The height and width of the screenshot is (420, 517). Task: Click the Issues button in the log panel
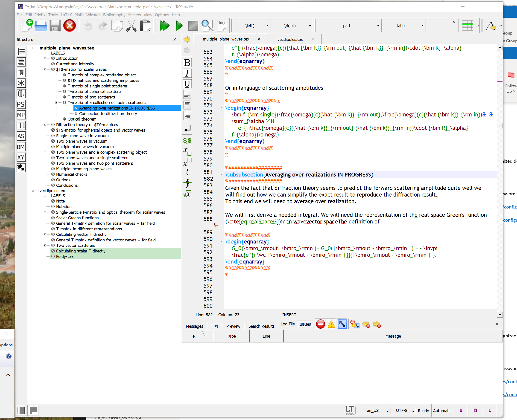304,324
